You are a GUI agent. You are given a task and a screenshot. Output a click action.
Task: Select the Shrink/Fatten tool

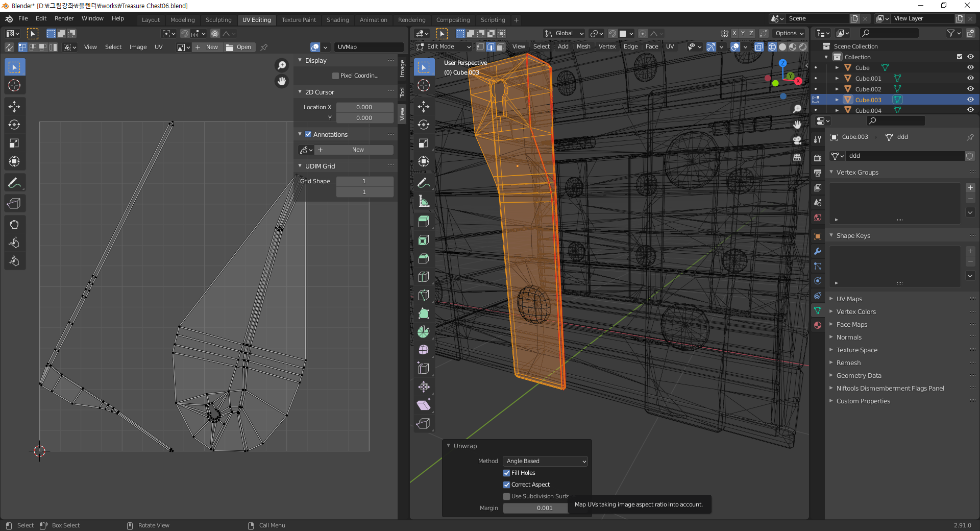tap(424, 387)
